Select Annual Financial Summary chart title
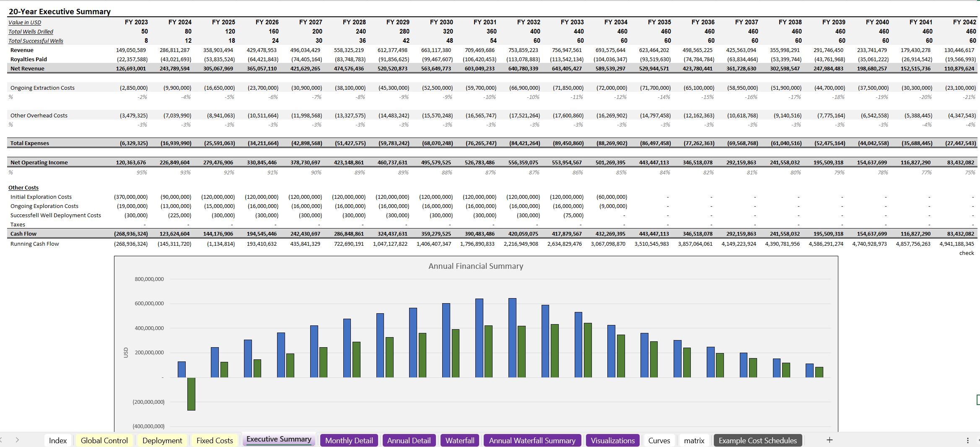 click(476, 266)
